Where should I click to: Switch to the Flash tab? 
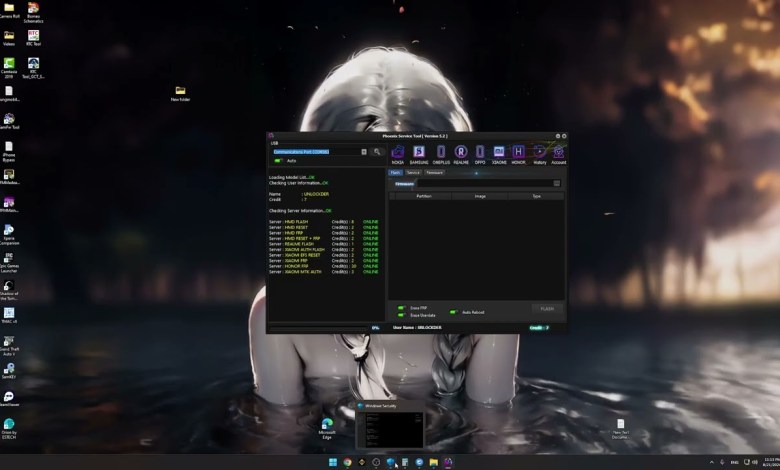[x=395, y=173]
